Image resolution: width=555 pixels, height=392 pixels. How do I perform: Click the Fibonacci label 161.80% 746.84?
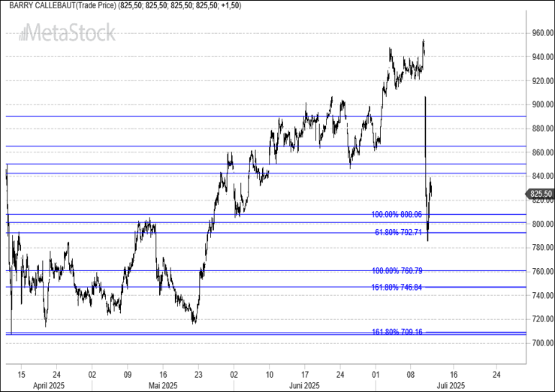[397, 288]
